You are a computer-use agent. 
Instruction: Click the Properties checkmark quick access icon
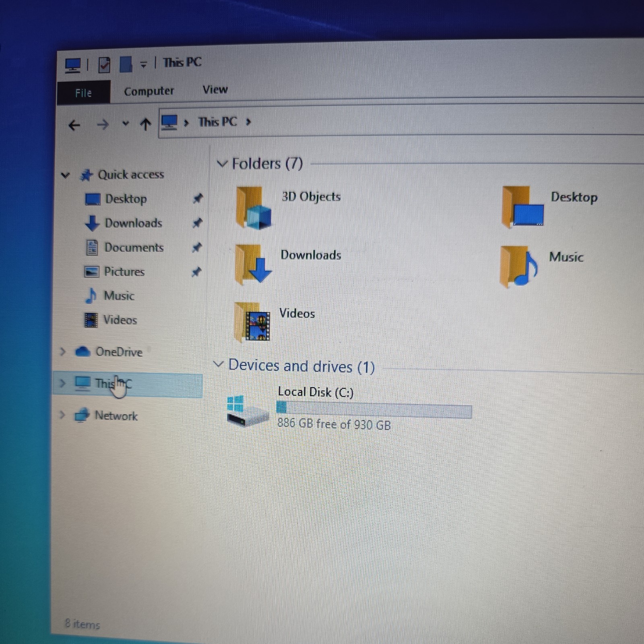104,65
